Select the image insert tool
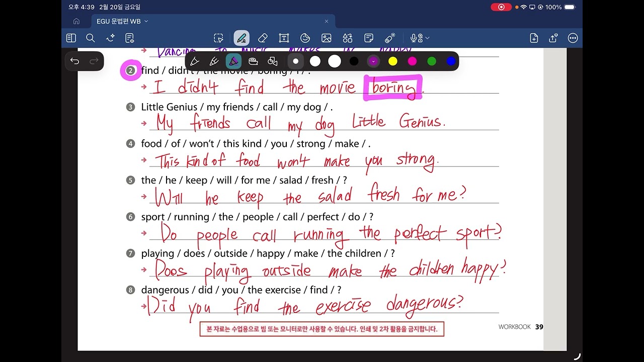This screenshot has height=362, width=644. point(327,38)
